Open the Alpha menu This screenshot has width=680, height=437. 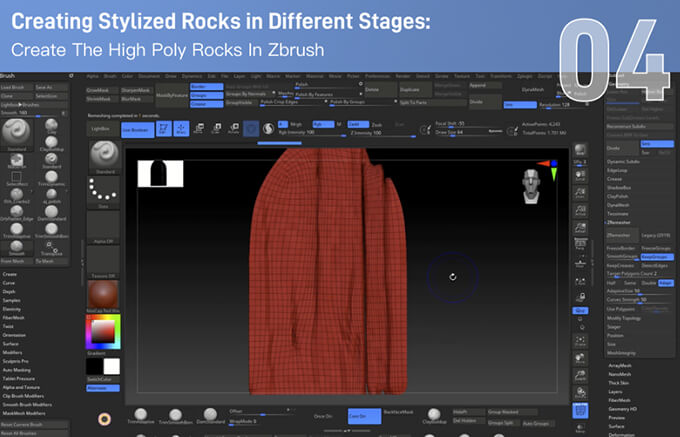point(92,76)
